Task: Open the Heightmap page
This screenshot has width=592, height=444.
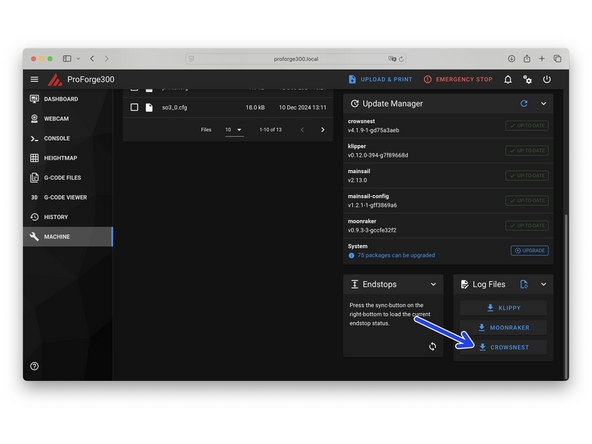Action: point(68,158)
